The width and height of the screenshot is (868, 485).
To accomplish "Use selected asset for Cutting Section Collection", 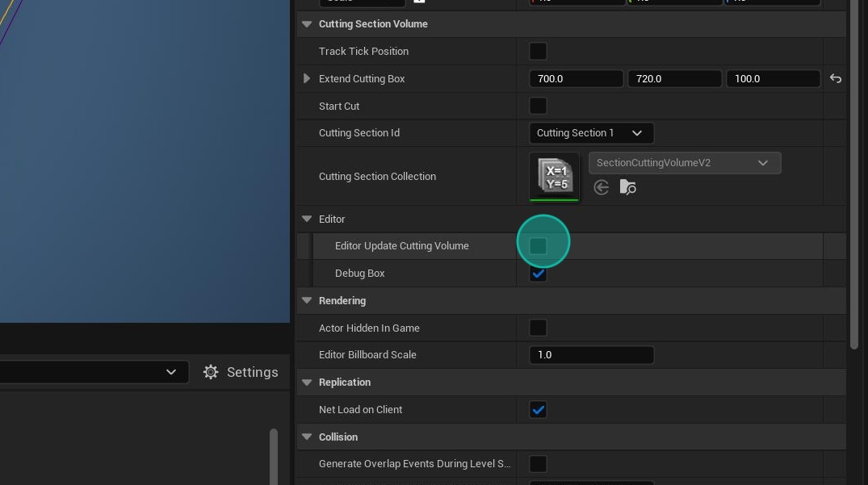I will [x=602, y=187].
